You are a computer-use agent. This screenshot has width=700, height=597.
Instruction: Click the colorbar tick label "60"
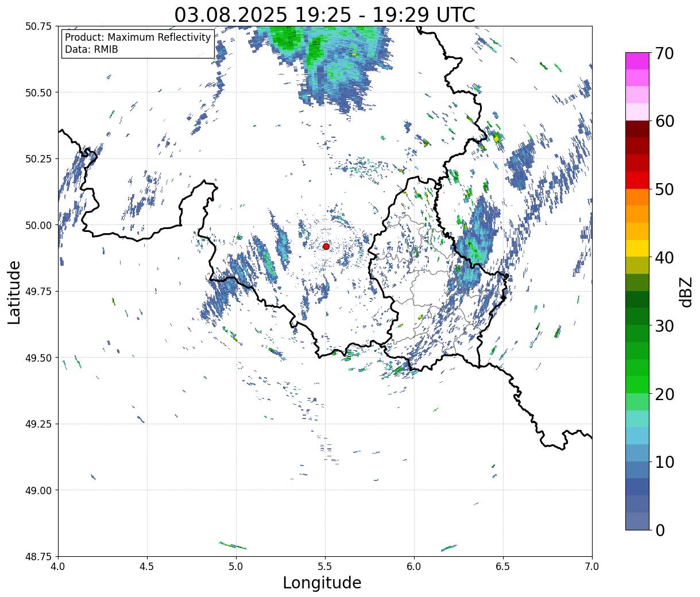pos(664,121)
